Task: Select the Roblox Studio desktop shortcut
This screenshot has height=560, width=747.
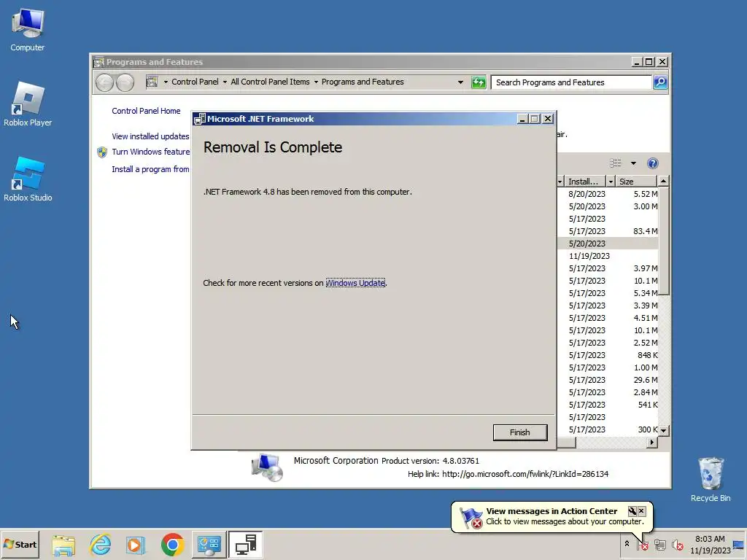Action: pos(28,179)
